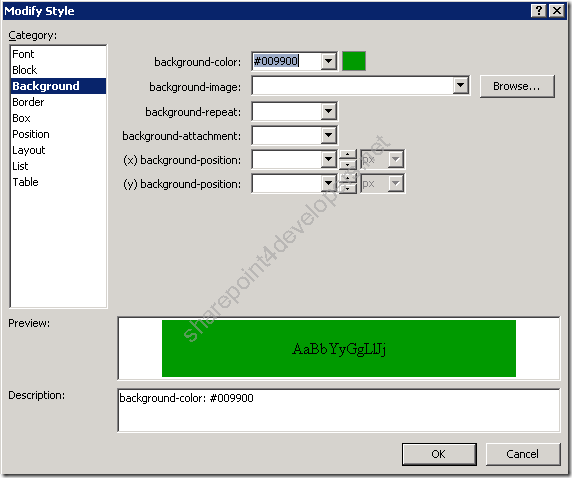The height and width of the screenshot is (478, 572).
Task: Expand the (y) background-position dropdown
Action: coord(329,184)
